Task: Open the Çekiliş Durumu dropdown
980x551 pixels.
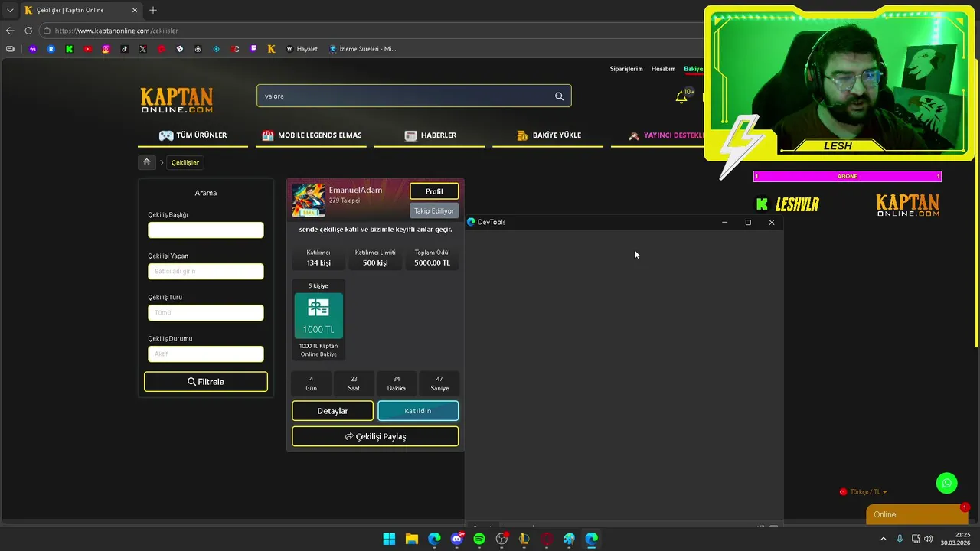Action: [x=206, y=354]
